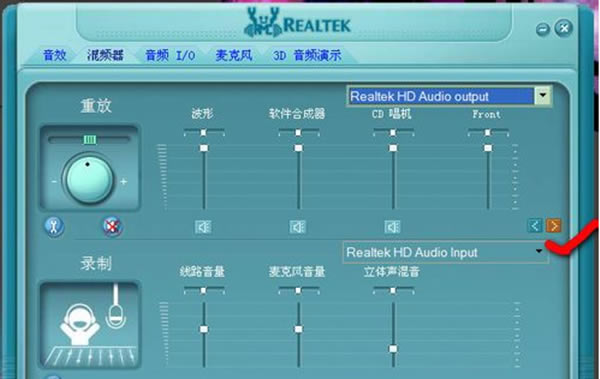Click the Front balance slider
Screen dimensions: 600x379
488,133
